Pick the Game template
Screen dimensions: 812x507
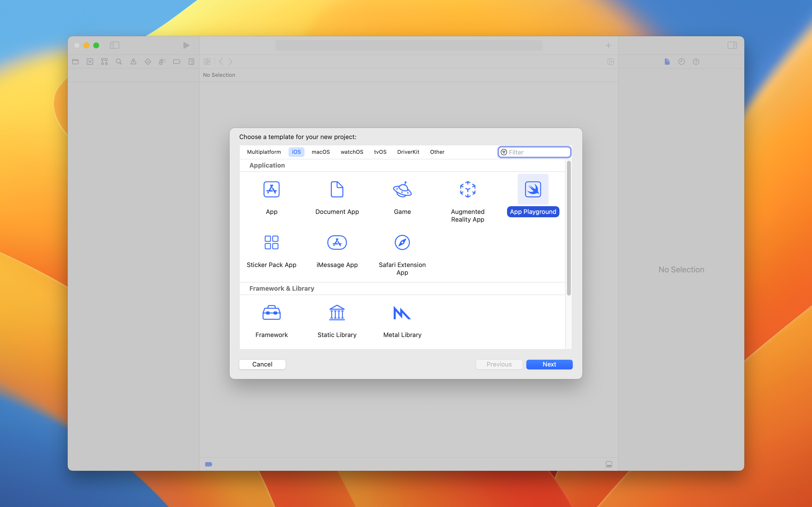click(x=402, y=190)
